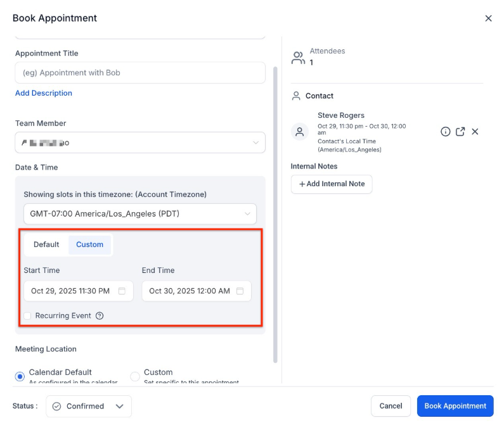Viewport: 504px width, 425px height.
Task: Click the Book Appointment button
Action: (x=455, y=406)
